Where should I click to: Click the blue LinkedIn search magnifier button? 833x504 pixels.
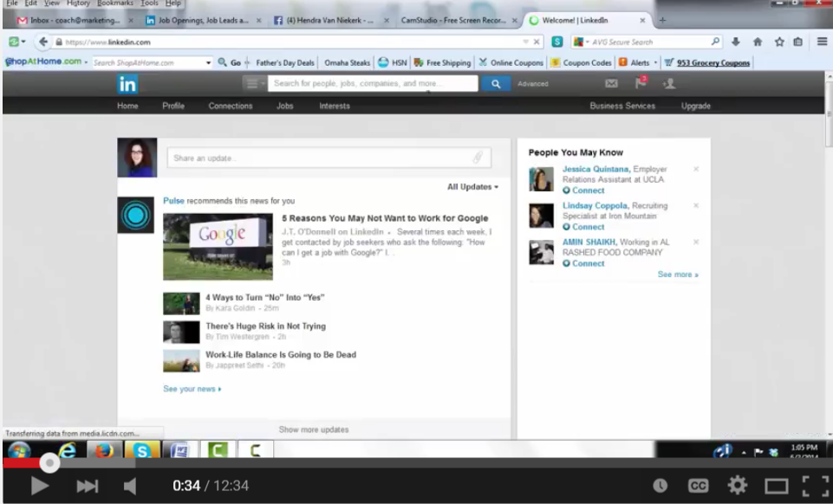click(496, 84)
